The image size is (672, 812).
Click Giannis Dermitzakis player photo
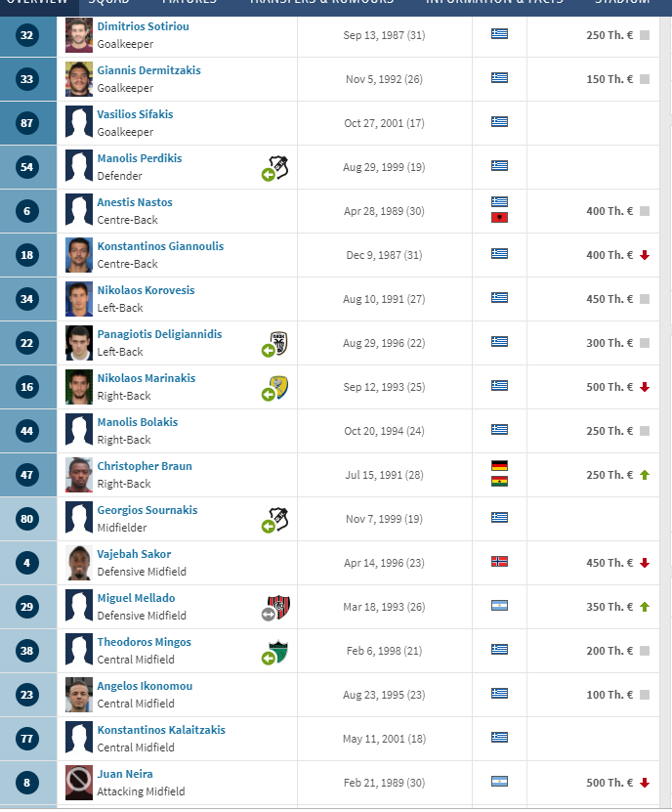click(79, 79)
